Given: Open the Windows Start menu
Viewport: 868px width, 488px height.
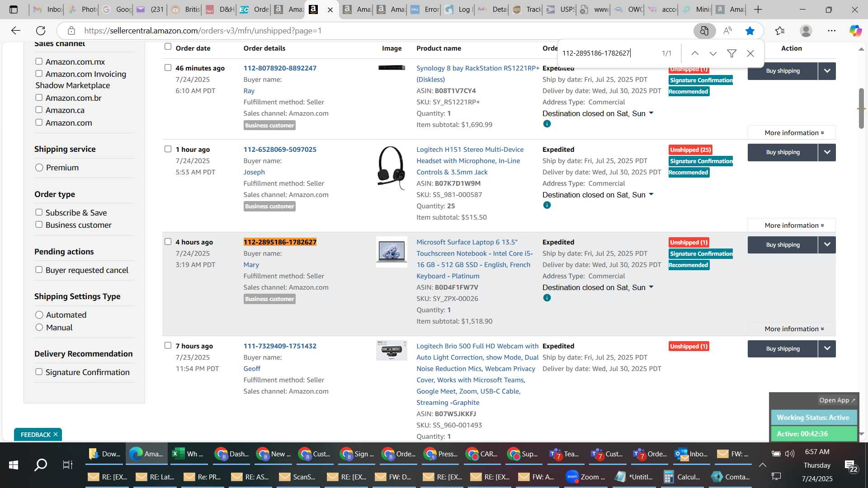Looking at the screenshot, I should point(14,465).
